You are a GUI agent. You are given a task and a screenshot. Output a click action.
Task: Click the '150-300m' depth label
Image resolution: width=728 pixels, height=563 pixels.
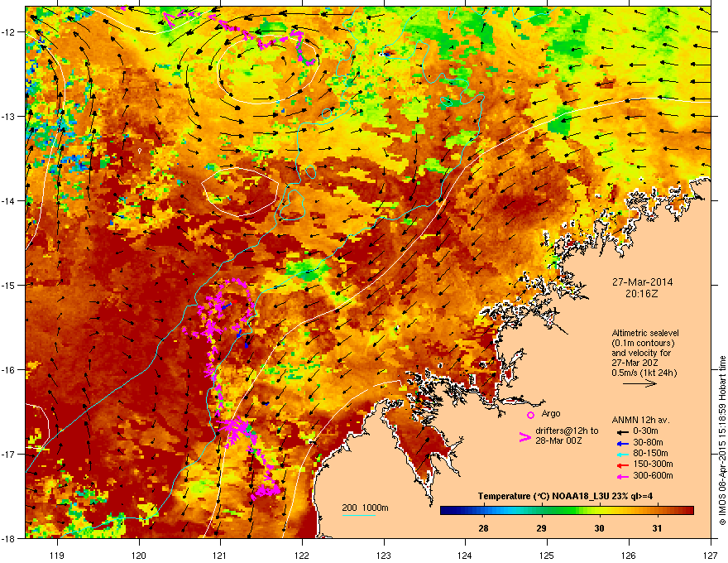[653, 464]
